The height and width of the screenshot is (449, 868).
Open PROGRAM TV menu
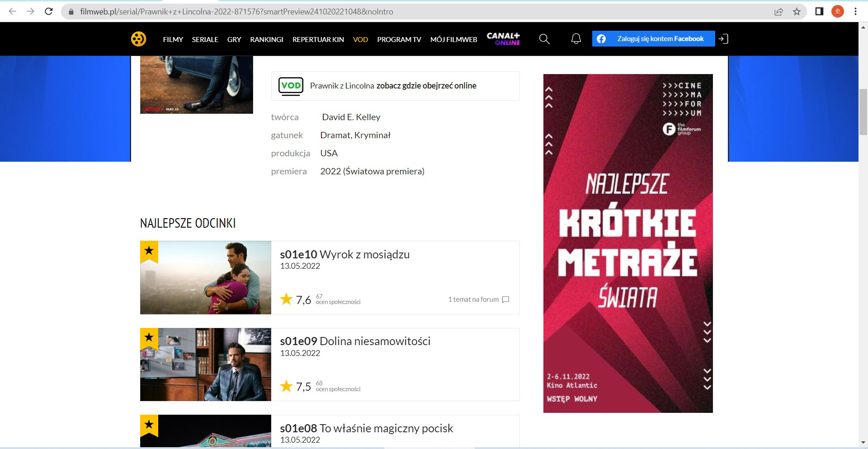click(399, 39)
